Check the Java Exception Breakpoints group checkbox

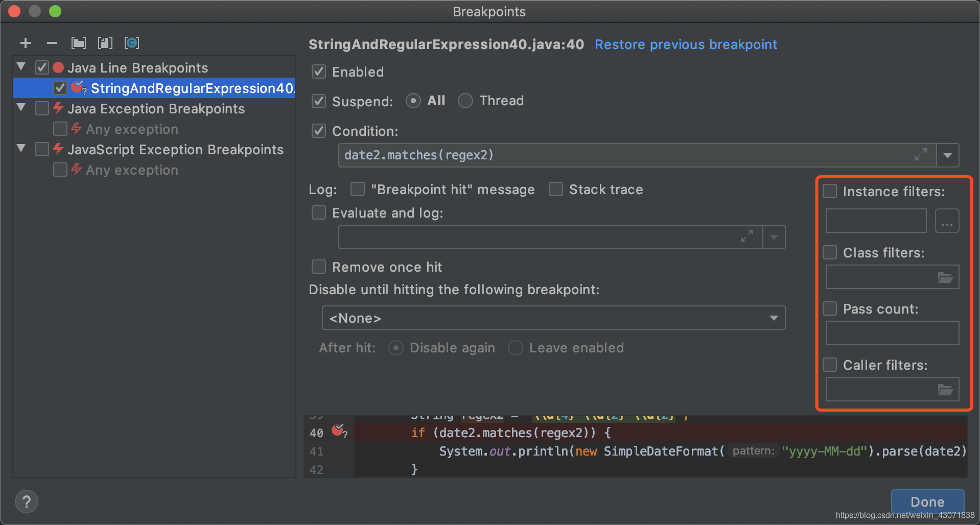(42, 108)
